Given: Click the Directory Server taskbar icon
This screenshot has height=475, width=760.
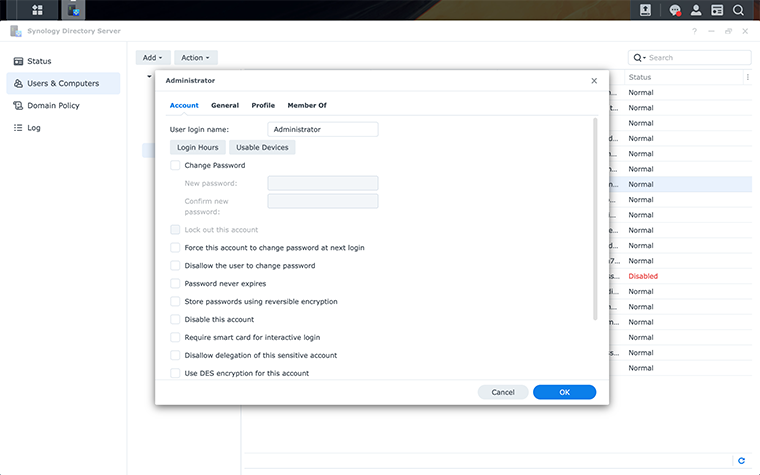Looking at the screenshot, I should pos(73,10).
